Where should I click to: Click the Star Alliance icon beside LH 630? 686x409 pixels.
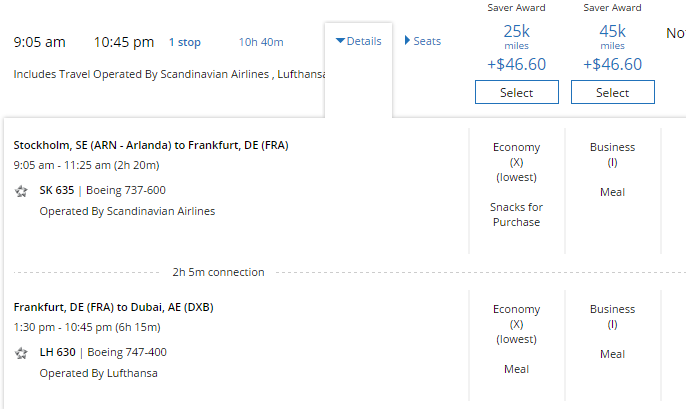click(21, 353)
